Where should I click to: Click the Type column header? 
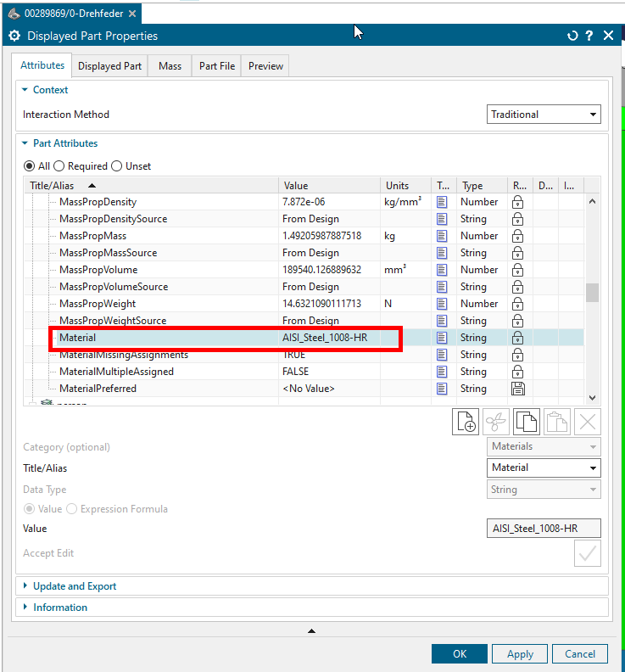pyautogui.click(x=482, y=186)
